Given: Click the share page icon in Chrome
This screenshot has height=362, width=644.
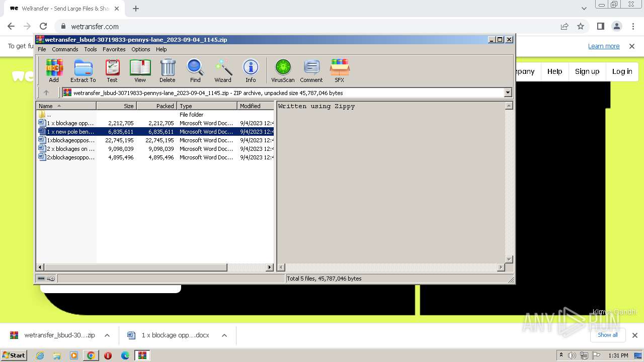Looking at the screenshot, I should point(565,27).
